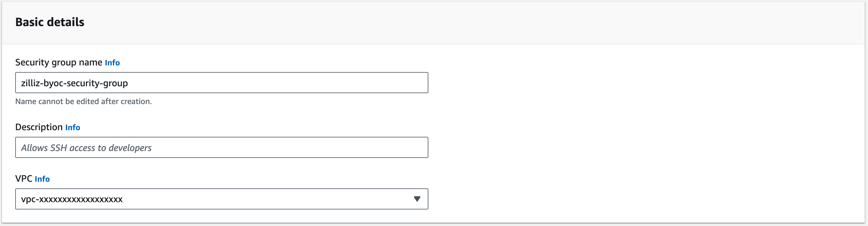The image size is (868, 226).
Task: Click the "Allows SSH access to developers" placeholder
Action: point(86,148)
